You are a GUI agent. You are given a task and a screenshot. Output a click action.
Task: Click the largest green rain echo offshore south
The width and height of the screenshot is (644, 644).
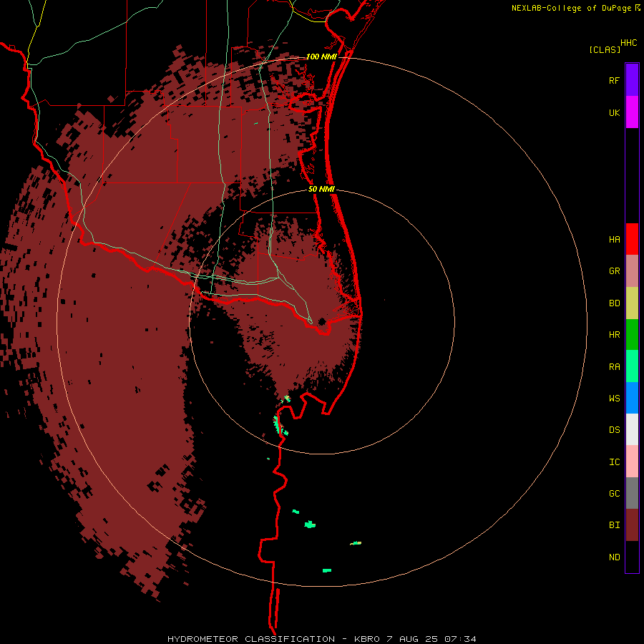click(x=310, y=524)
